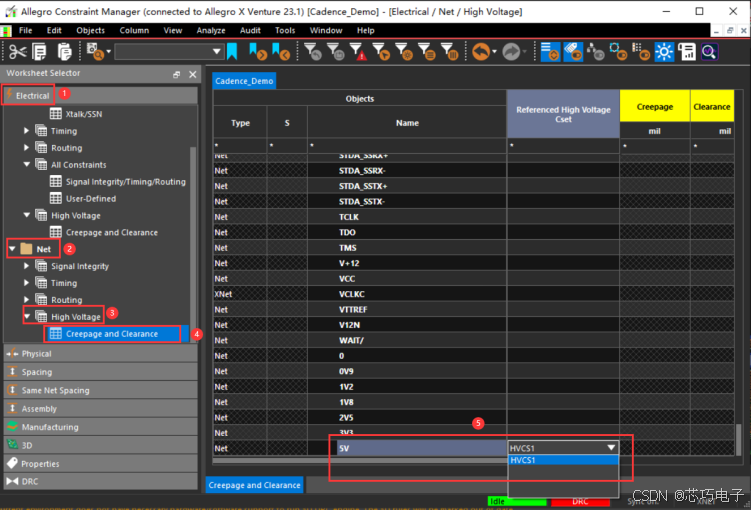The image size is (752, 510).
Task: Open the Same Net Spacing section
Action: 100,390
